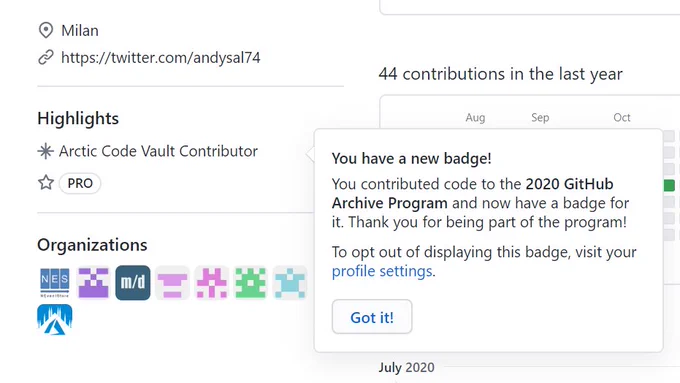Open the NES EventStore organization avatar
Screen dimensions: 680x383
coord(55,283)
